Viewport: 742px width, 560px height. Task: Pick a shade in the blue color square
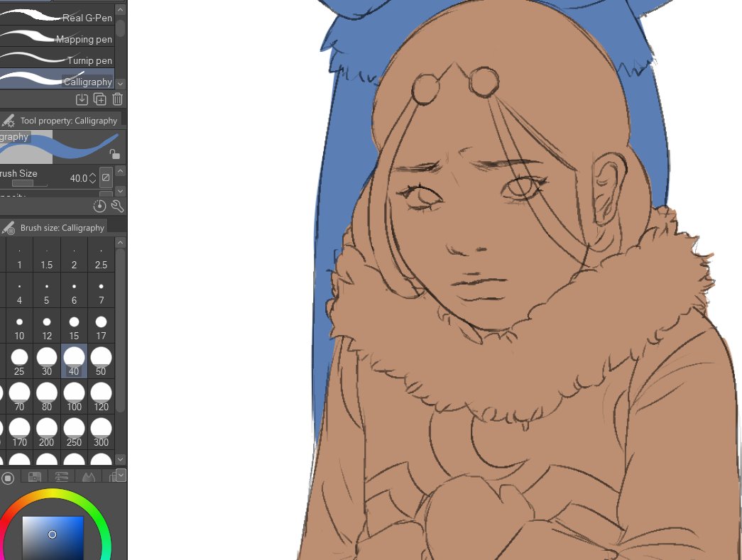tap(53, 538)
